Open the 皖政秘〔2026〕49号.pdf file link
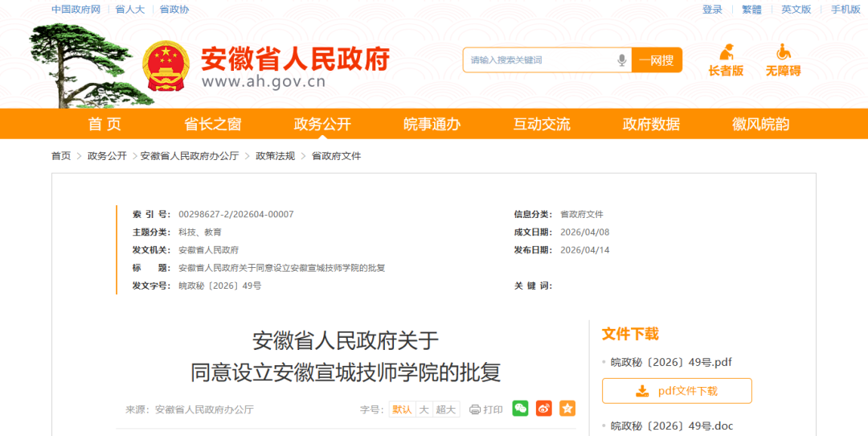Viewport: 868px width, 436px height. pyautogui.click(x=671, y=362)
